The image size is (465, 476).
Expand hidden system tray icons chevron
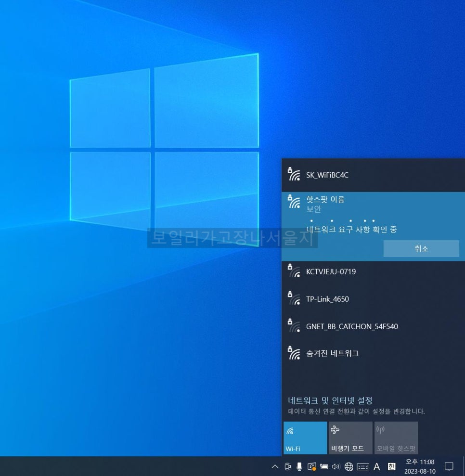(x=275, y=466)
